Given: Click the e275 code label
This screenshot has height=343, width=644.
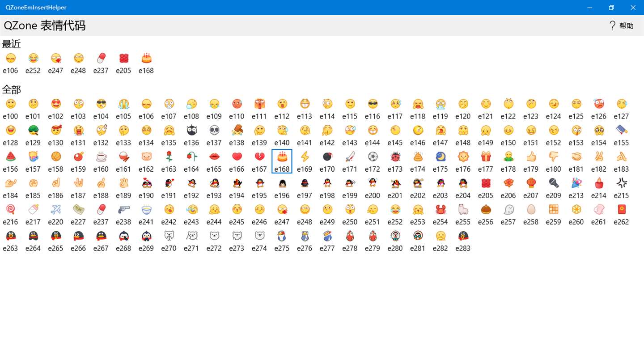Looking at the screenshot, I should pyautogui.click(x=282, y=248).
